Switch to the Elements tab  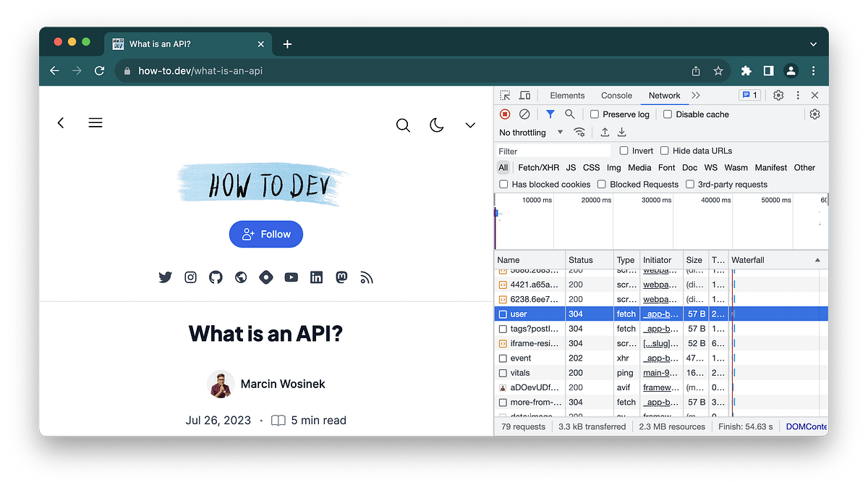pos(567,95)
